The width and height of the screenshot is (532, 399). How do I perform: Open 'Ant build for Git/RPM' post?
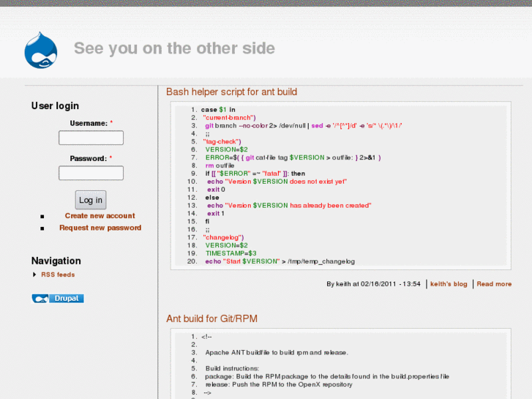[211, 318]
